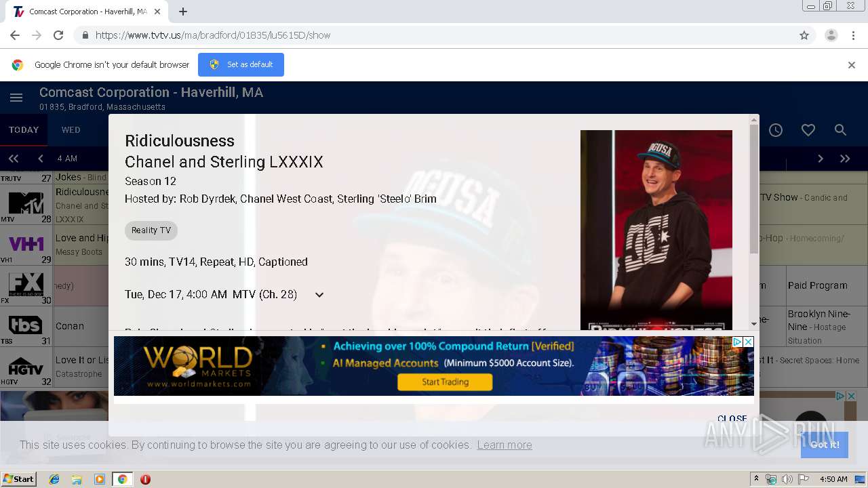Screen dimensions: 868x488
Task: Click dialog scrollbar down arrow
Action: [x=754, y=324]
